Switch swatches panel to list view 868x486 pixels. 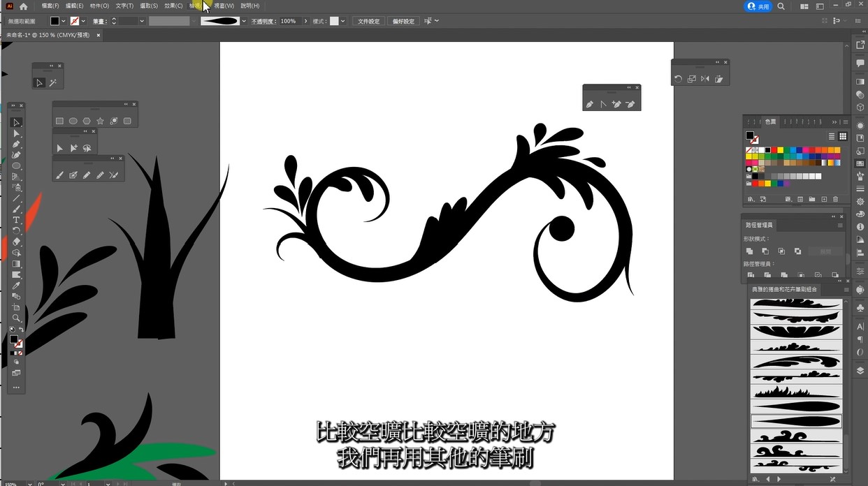point(832,136)
